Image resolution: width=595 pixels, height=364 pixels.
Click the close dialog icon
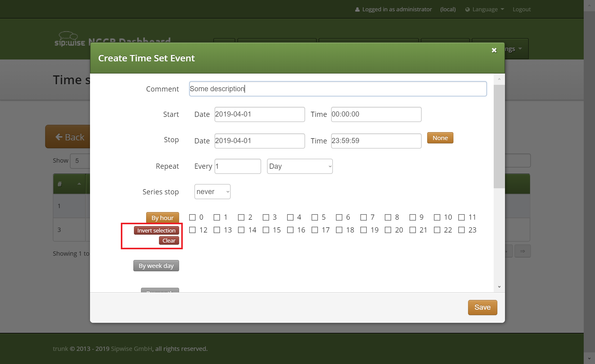[494, 50]
